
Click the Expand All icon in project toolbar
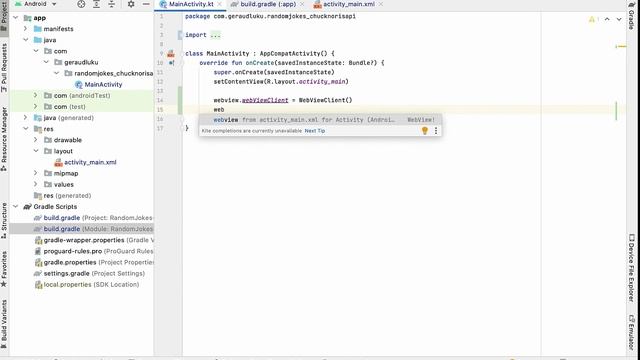pyautogui.click(x=96, y=4)
